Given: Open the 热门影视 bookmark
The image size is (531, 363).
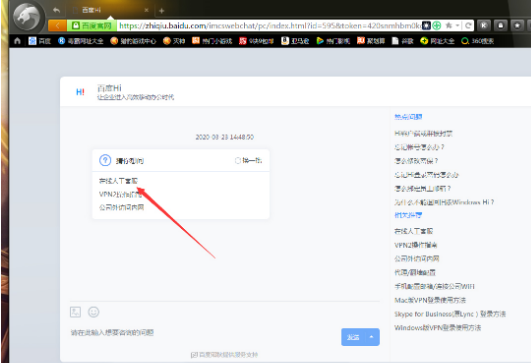Looking at the screenshot, I should tap(333, 41).
